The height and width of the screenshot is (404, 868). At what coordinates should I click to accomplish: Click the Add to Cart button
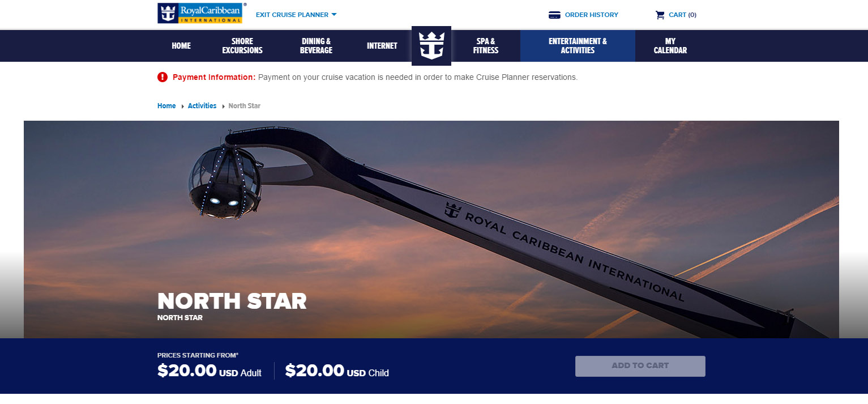point(640,366)
